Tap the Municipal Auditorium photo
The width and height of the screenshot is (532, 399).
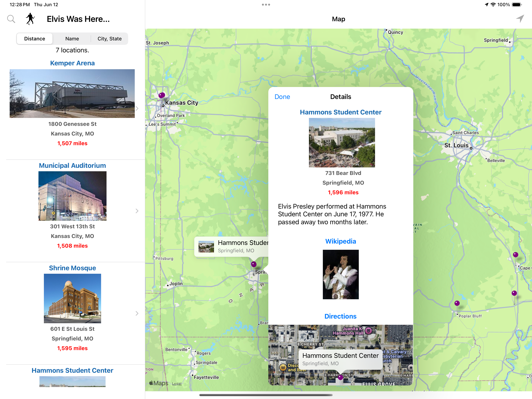pos(72,196)
